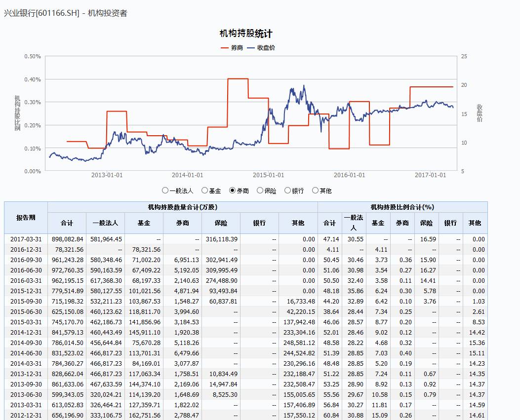The height and width of the screenshot is (420, 520).
Task: Select the 保险 radio button
Action: [260, 191]
